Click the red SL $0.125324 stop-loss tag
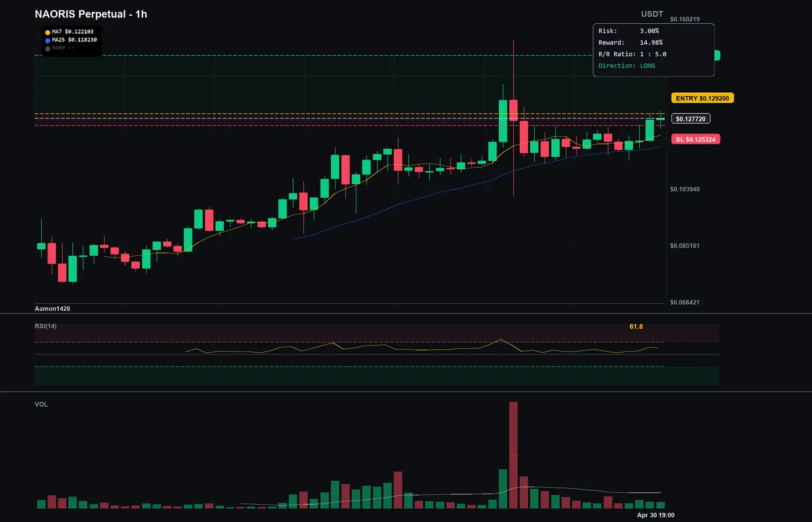This screenshot has height=522, width=812. point(695,139)
